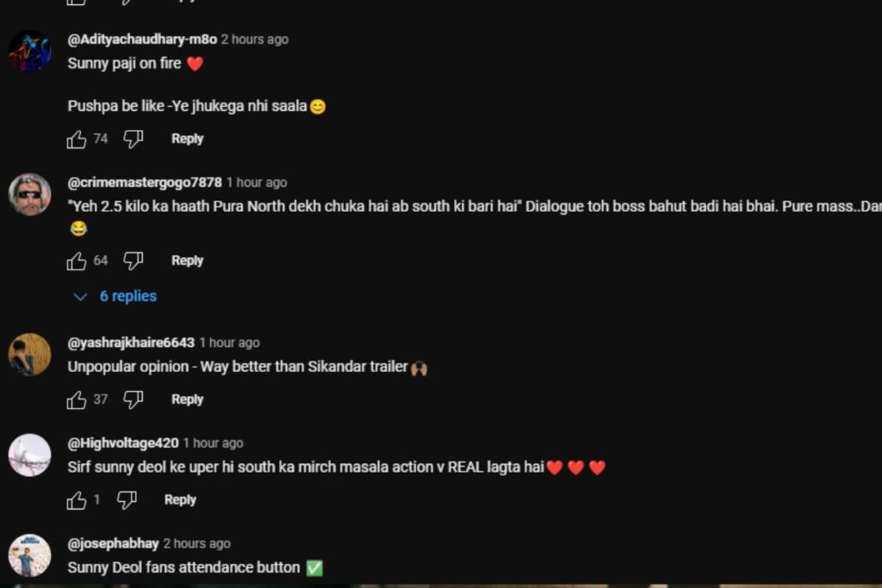Screen dimensions: 882x588
Task: Dislike the crimemastergogo7878 comment
Action: pyautogui.click(x=134, y=261)
